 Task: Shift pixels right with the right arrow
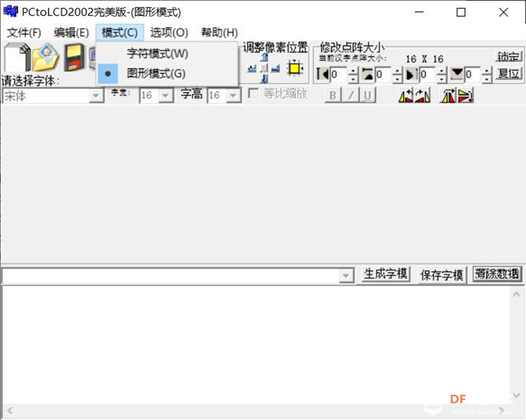(276, 69)
